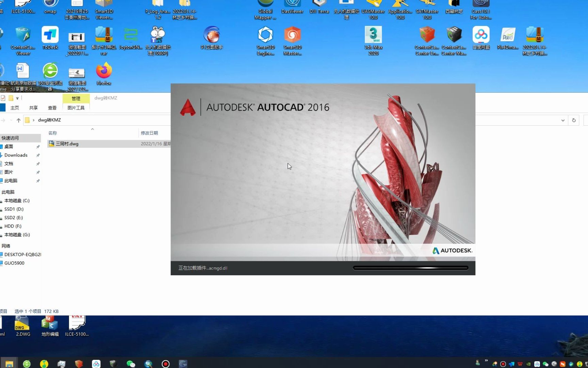
Task: Open the 2.DWG file on the desktop
Action: coord(23,326)
